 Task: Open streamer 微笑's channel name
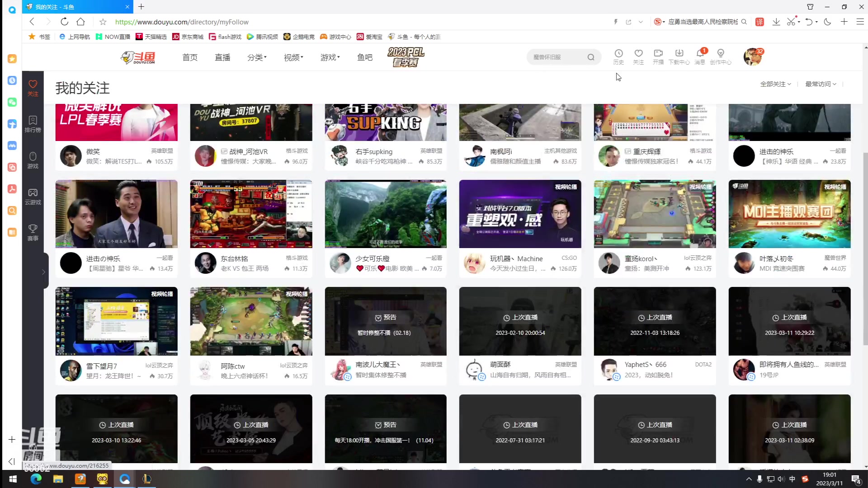tap(93, 151)
